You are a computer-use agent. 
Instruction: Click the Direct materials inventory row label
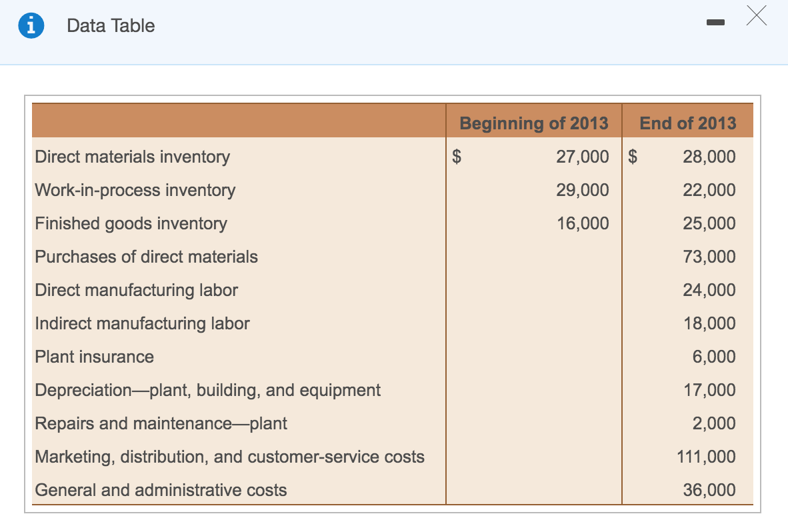[x=132, y=157]
